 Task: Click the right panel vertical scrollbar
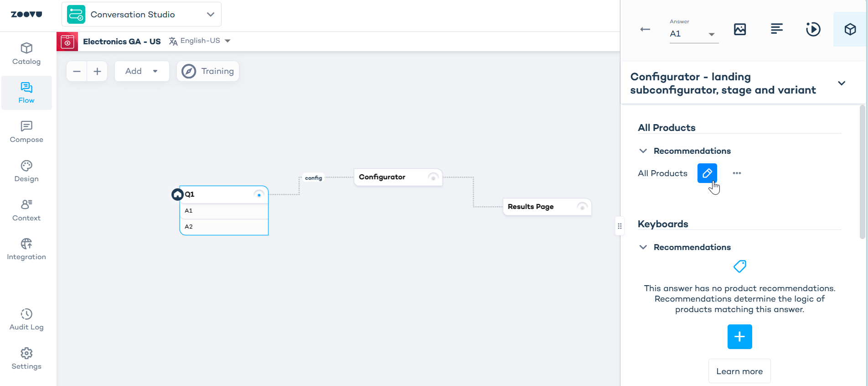(x=862, y=172)
